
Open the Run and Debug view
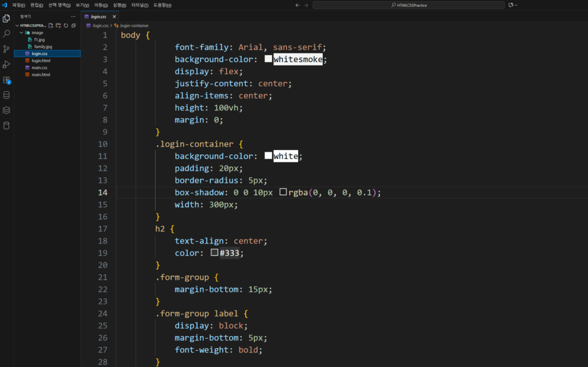click(x=6, y=64)
